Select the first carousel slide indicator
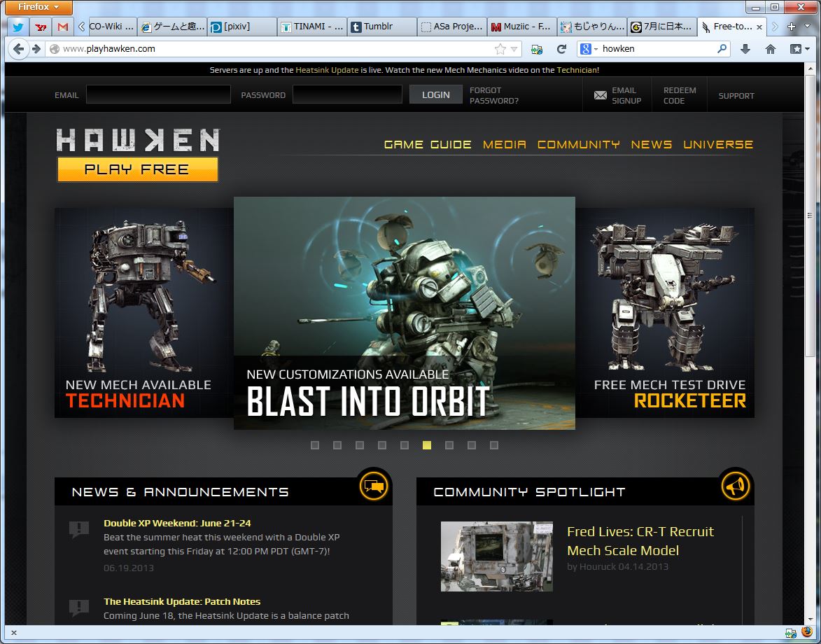821x644 pixels. (x=315, y=445)
